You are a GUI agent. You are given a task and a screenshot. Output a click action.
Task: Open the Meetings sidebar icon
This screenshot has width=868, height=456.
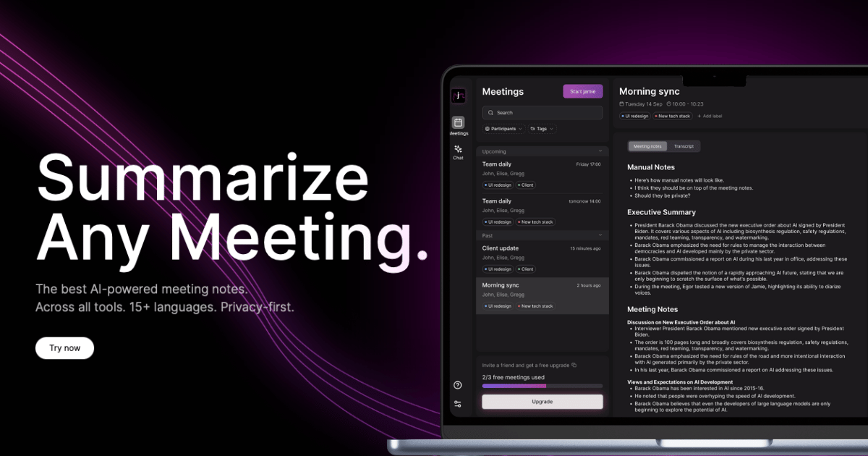point(458,122)
